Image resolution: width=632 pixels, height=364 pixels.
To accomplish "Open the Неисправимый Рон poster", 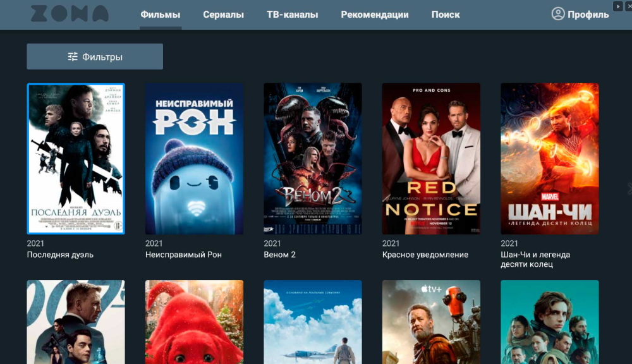I will 194,159.
